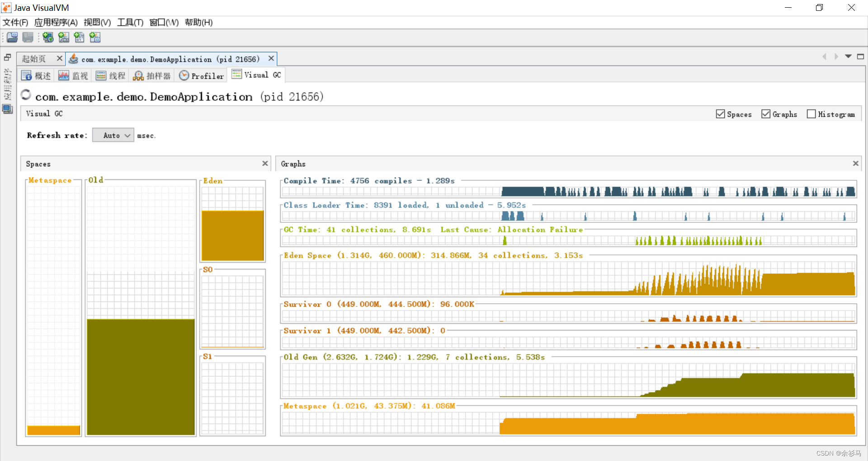Close the Spaces panel
Viewport: 868px width, 461px height.
[265, 164]
